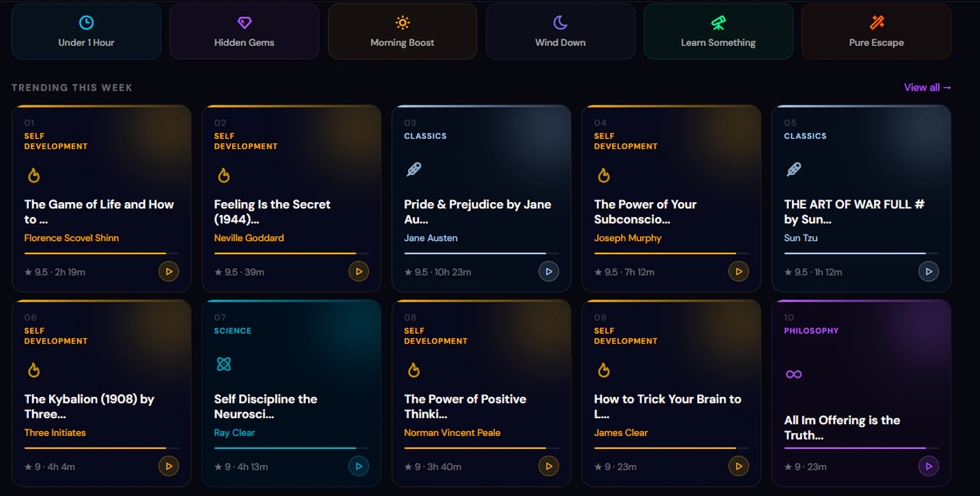Viewport: 980px width, 496px height.
Task: Play THE ART OF WAR audiobook
Action: [929, 271]
